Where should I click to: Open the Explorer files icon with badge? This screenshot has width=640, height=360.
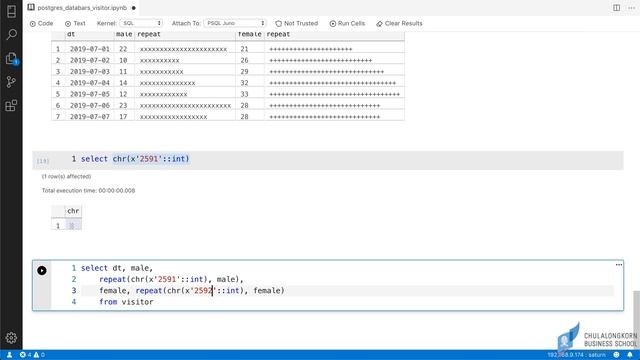tap(11, 58)
